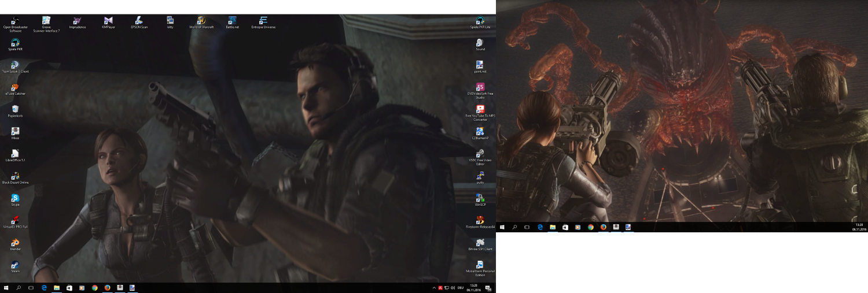Select the Papierkorb recycle bin icon

click(16, 109)
